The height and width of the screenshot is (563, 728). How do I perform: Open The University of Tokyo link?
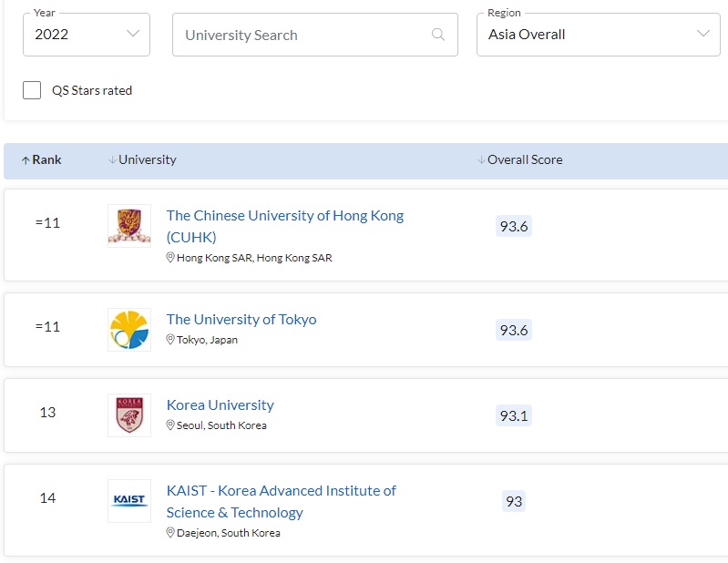tap(241, 320)
